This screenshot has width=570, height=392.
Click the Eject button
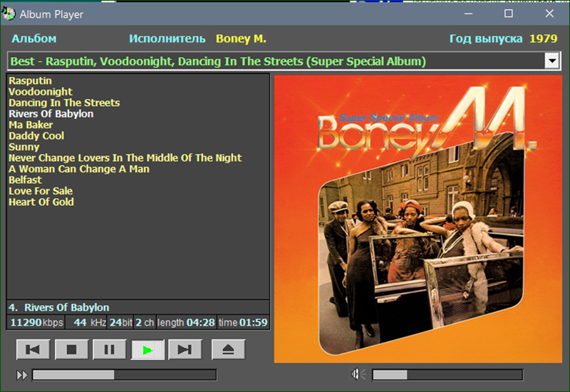pos(228,349)
